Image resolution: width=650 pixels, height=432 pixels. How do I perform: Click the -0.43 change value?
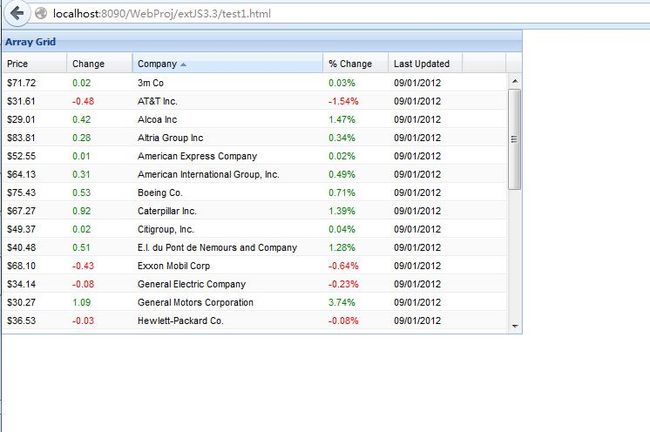click(83, 265)
